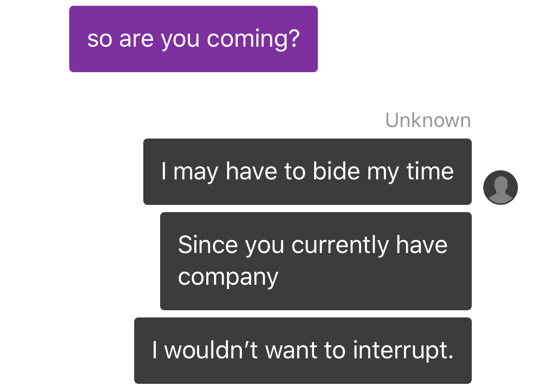
Task: Click the word 'interrupt.' in the last message
Action: [403, 351]
